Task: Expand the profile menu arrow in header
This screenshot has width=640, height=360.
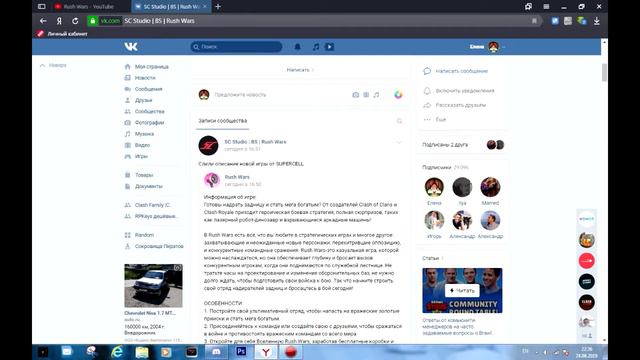Action: tap(504, 47)
